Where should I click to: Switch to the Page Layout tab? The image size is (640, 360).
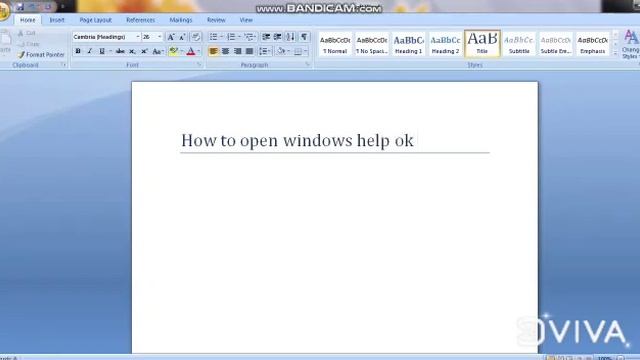[95, 20]
